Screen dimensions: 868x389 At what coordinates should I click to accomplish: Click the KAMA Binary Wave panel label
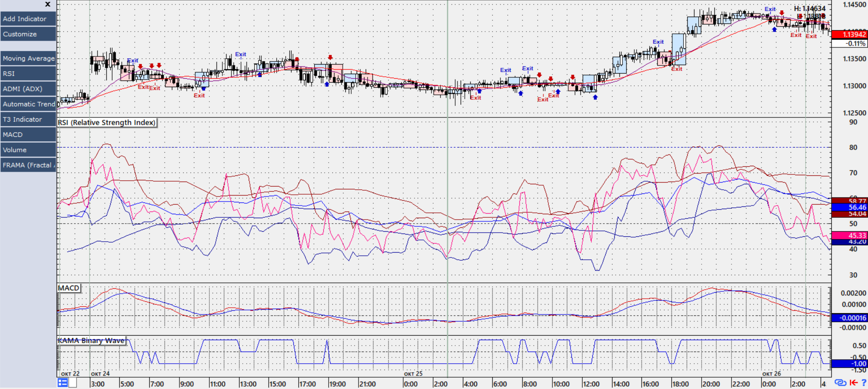point(91,341)
